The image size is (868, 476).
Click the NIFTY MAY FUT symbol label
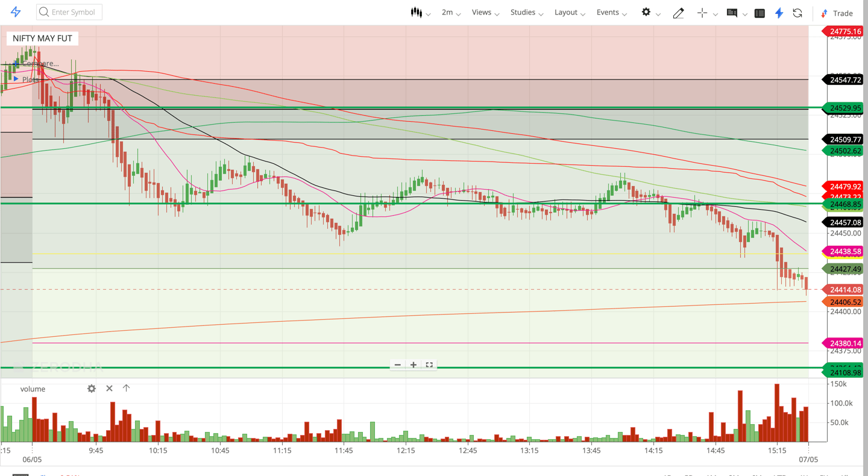tap(42, 38)
